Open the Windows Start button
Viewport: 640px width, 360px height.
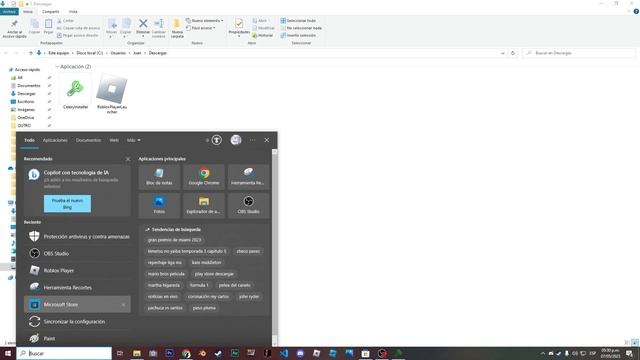click(8, 353)
